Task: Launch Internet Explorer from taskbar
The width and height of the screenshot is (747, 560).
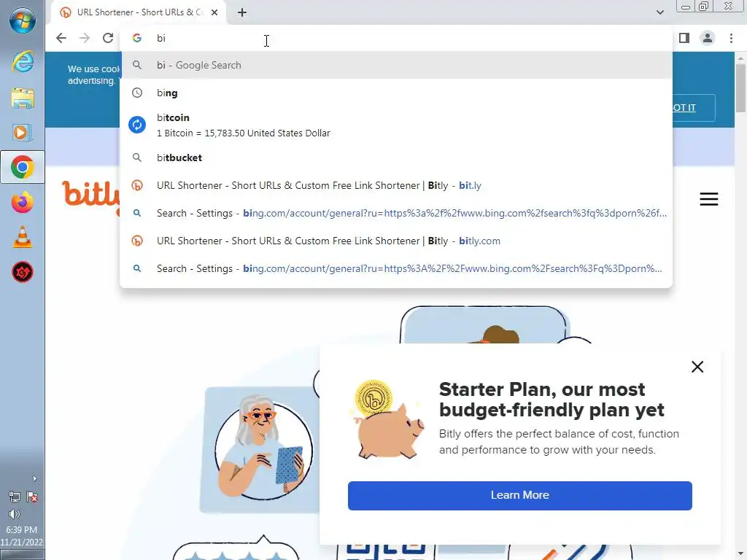Action: [23, 61]
